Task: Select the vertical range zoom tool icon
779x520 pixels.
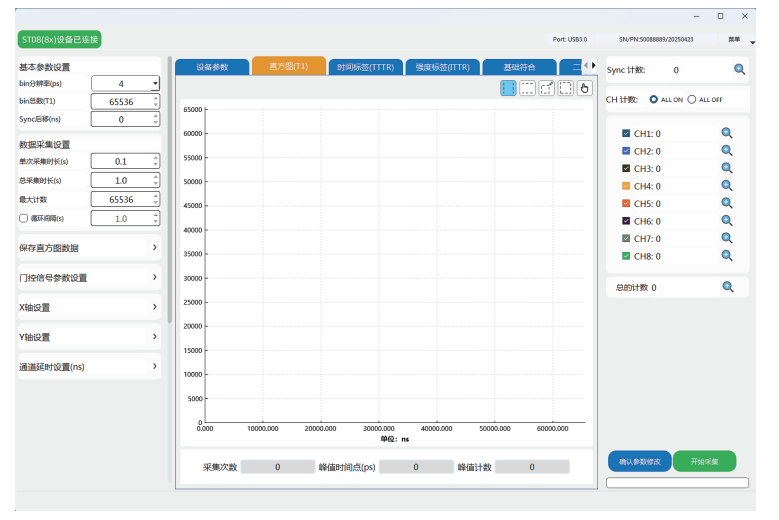Action: click(508, 88)
